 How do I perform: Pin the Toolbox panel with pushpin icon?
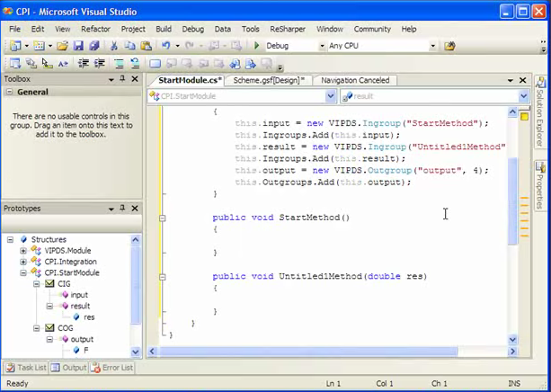click(122, 79)
